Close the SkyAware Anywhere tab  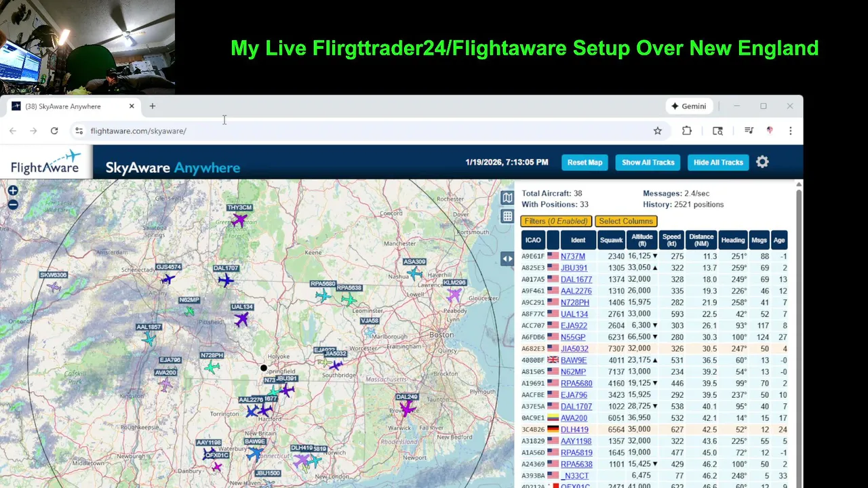click(x=132, y=106)
